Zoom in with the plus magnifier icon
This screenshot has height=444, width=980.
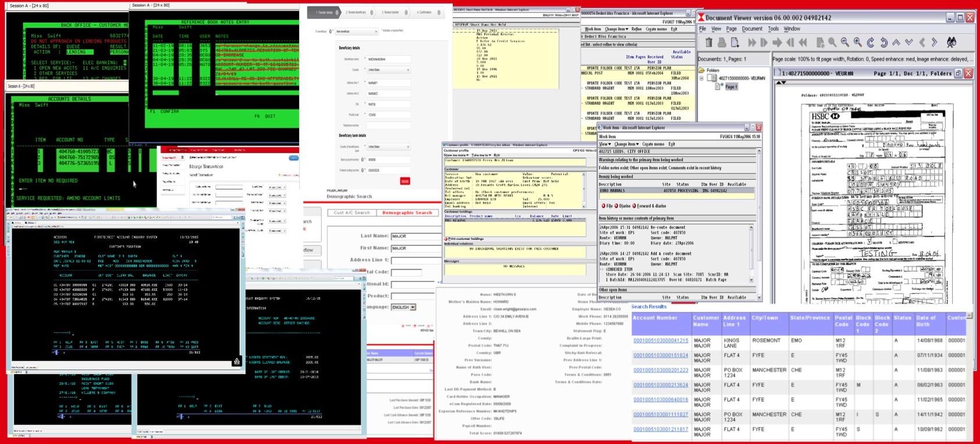[x=858, y=42]
